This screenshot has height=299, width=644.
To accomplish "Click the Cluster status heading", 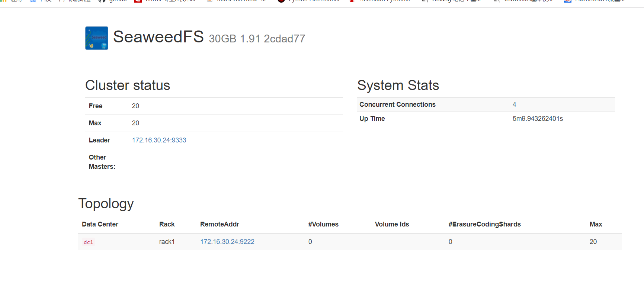I will [x=128, y=85].
